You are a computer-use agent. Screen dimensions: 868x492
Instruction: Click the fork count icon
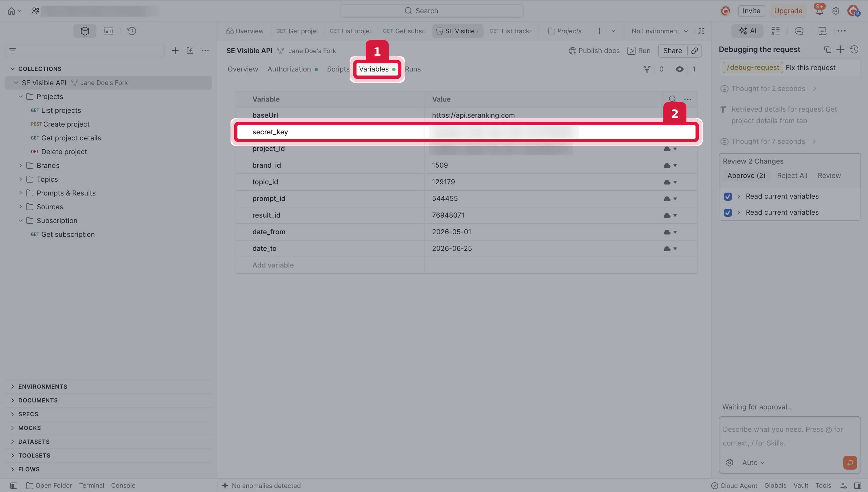click(x=647, y=69)
